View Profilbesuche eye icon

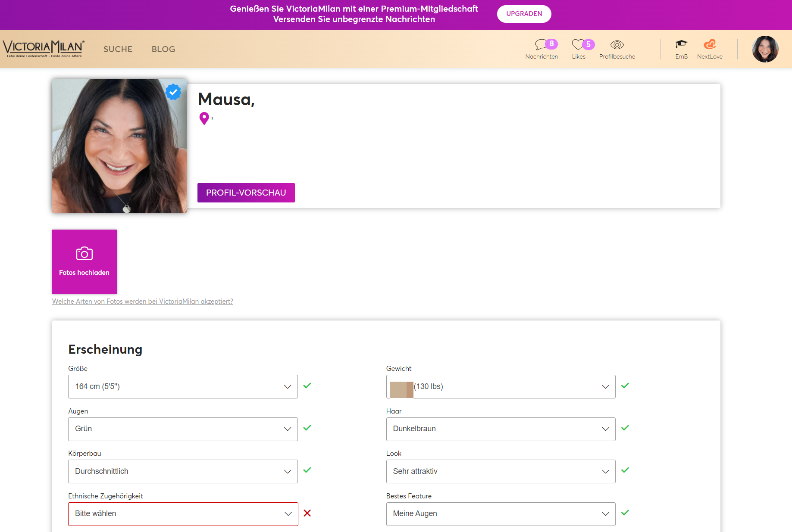(617, 45)
